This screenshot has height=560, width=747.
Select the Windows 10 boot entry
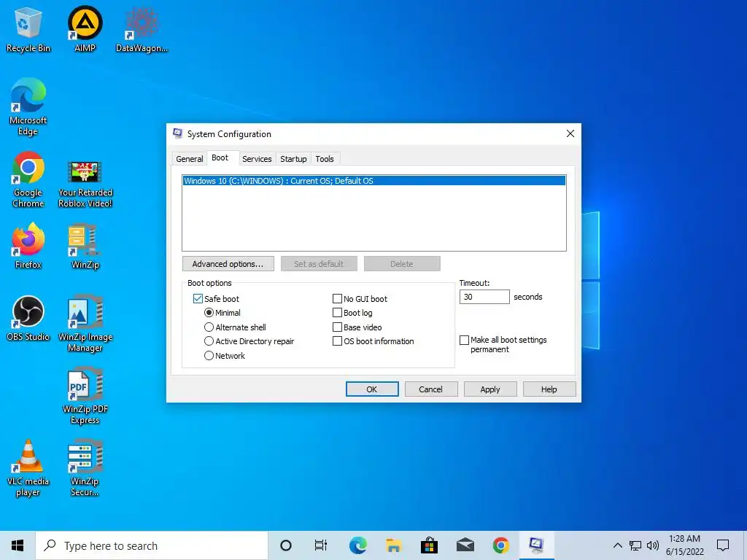[373, 181]
